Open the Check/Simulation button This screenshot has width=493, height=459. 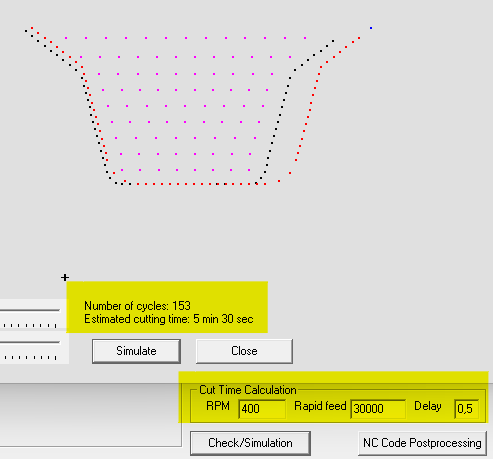coord(250,443)
